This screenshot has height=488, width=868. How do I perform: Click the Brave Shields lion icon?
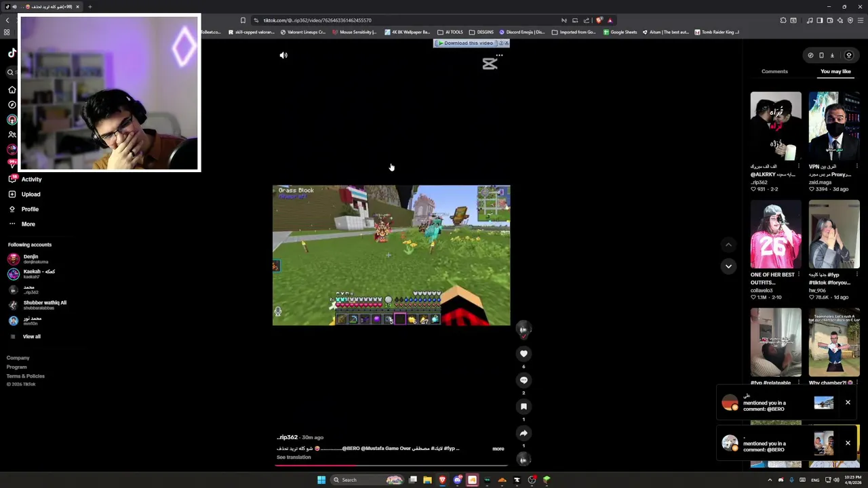coord(599,20)
